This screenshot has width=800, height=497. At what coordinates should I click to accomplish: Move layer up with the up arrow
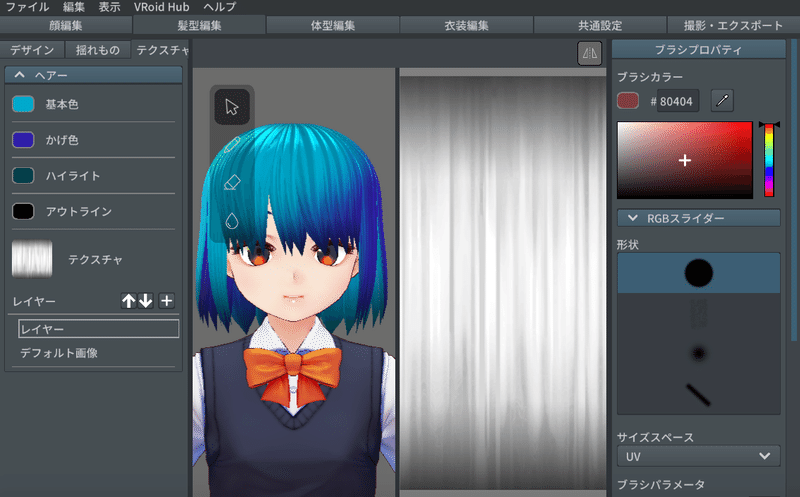(128, 301)
